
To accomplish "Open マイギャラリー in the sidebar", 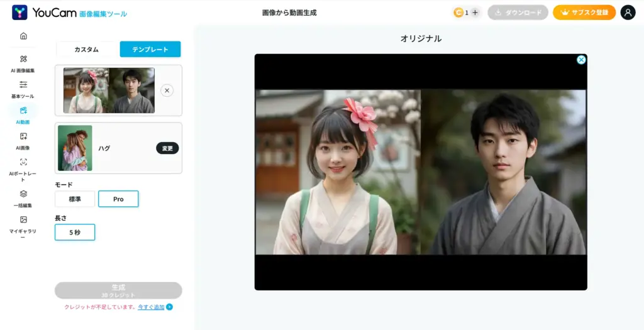I will pos(23,227).
